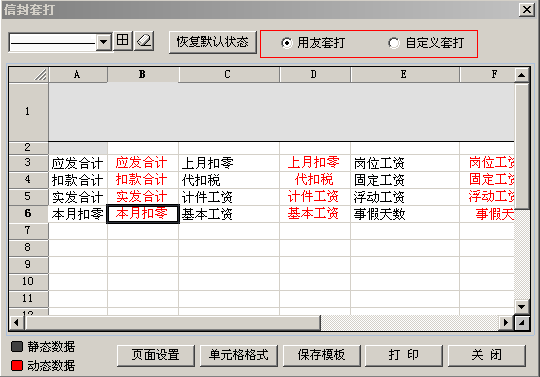
Task: Click column D header
Action: [314, 74]
